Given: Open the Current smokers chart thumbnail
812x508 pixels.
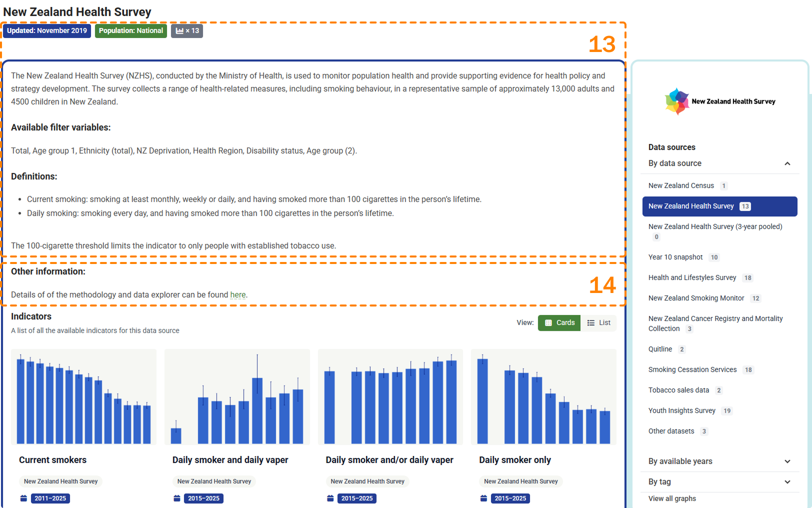Looking at the screenshot, I should pos(83,396).
